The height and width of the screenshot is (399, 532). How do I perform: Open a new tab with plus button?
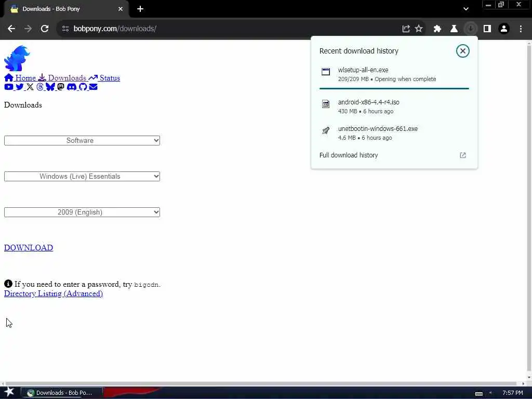(x=140, y=9)
